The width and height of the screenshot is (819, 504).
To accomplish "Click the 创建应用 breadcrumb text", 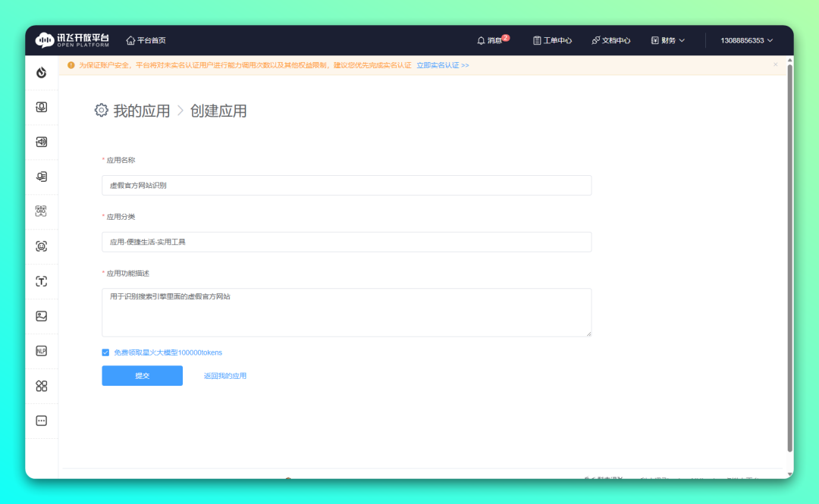I will tap(218, 111).
